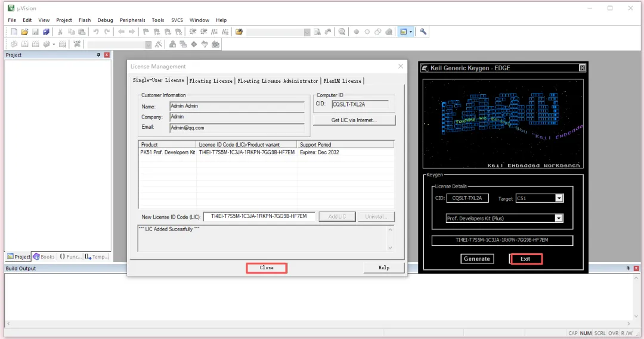Click the Clear All Bookmarks icon
Image resolution: width=644 pixels, height=339 pixels.
(179, 32)
